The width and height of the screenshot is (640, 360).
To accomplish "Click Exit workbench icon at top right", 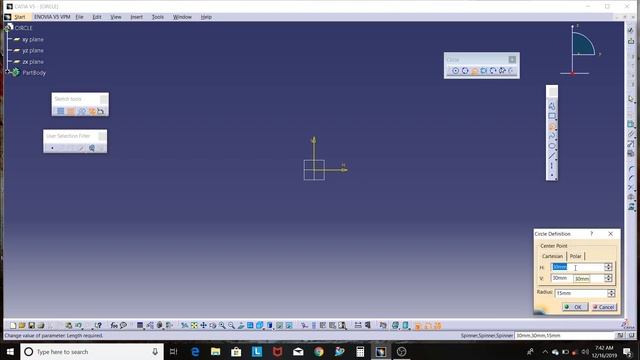I will click(631, 41).
